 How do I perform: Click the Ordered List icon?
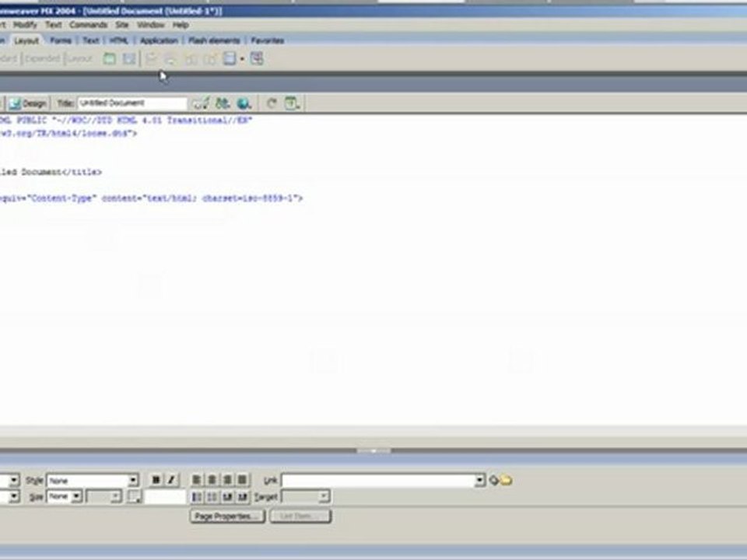click(x=212, y=497)
